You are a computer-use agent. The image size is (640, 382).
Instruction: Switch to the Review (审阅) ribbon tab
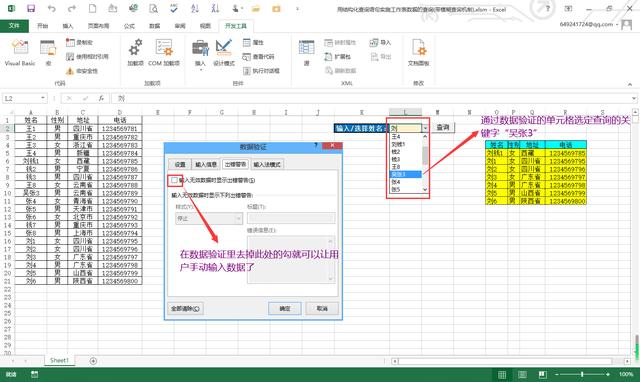point(180,26)
